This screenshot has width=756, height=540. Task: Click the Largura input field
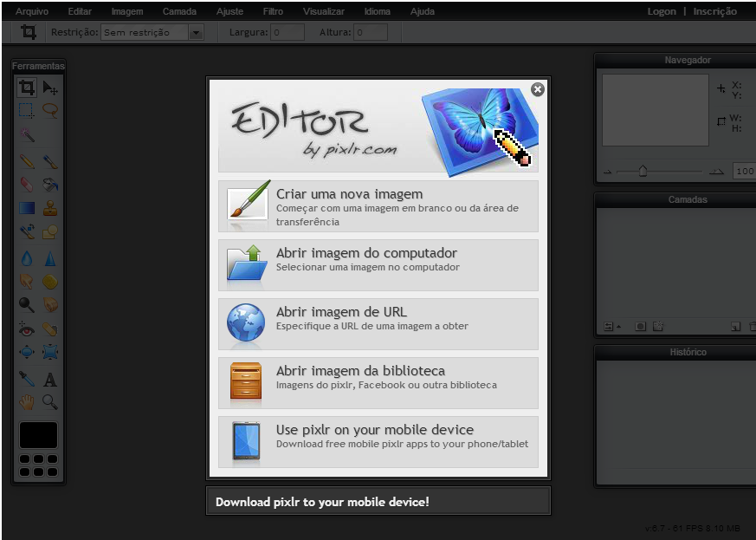point(288,32)
